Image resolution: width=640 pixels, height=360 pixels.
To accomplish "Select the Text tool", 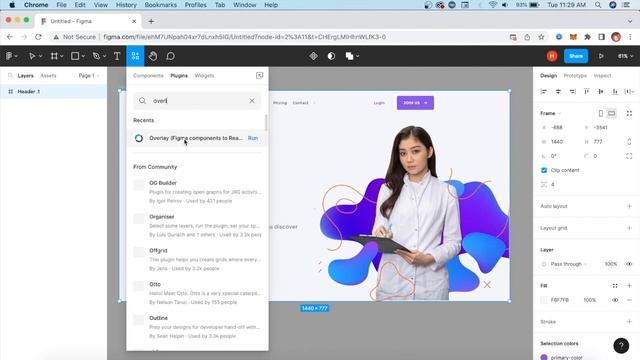I will [x=117, y=56].
